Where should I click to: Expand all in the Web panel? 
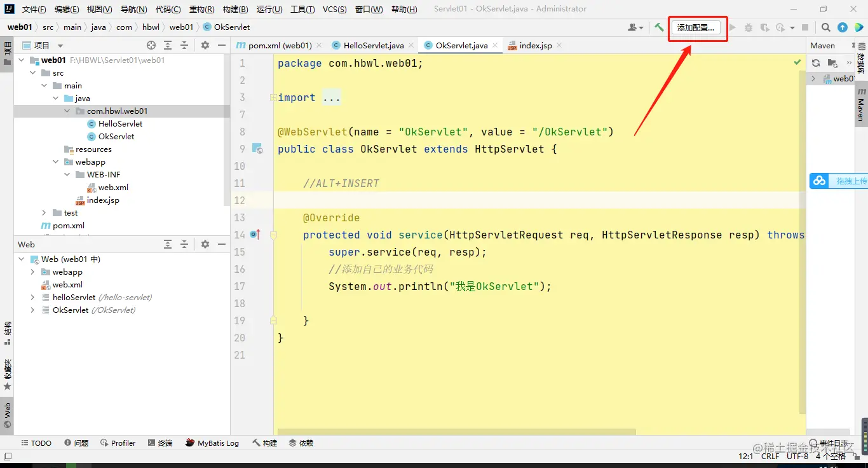coord(168,244)
